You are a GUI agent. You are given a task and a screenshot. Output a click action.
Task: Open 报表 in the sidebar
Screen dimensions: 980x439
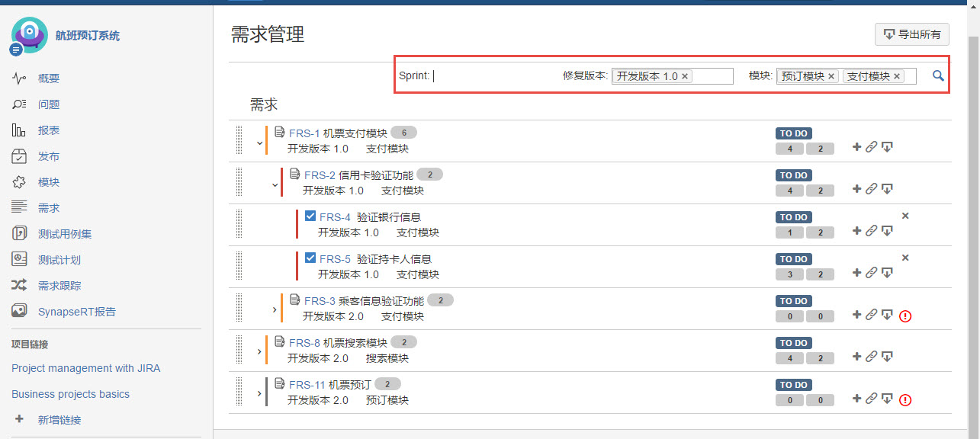tap(49, 130)
